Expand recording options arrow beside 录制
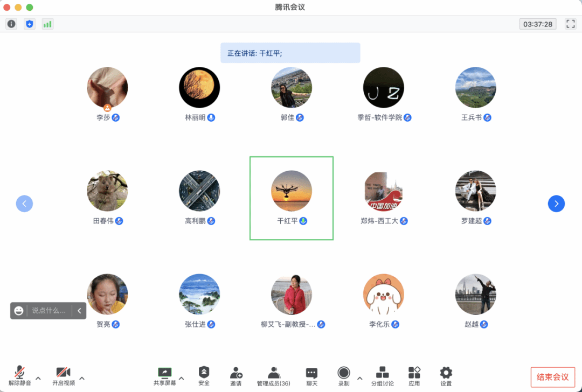 coord(360,378)
